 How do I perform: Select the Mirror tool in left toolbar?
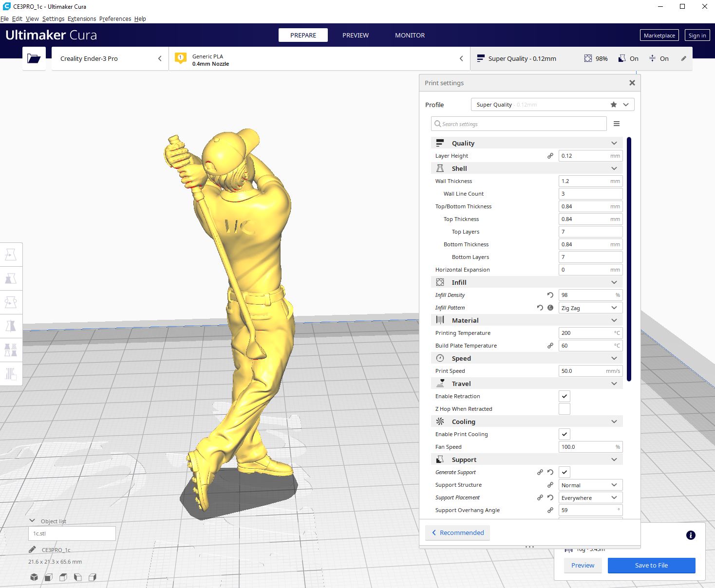tap(11, 326)
